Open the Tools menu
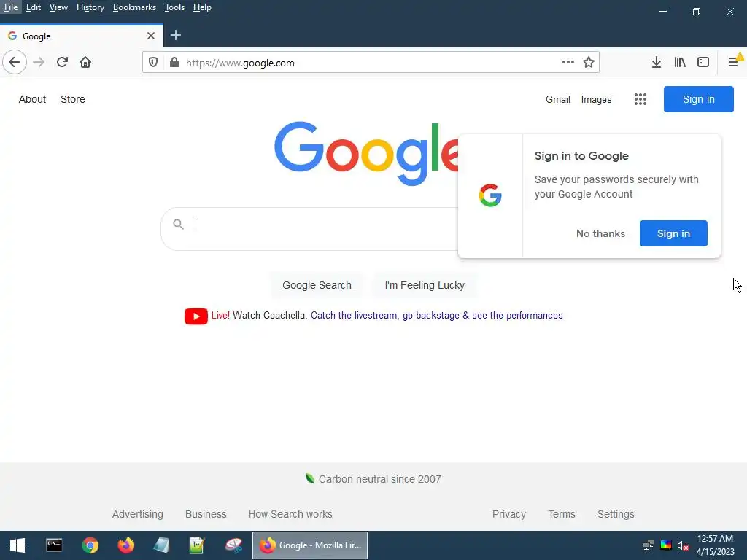The width and height of the screenshot is (747, 560). pos(174,7)
